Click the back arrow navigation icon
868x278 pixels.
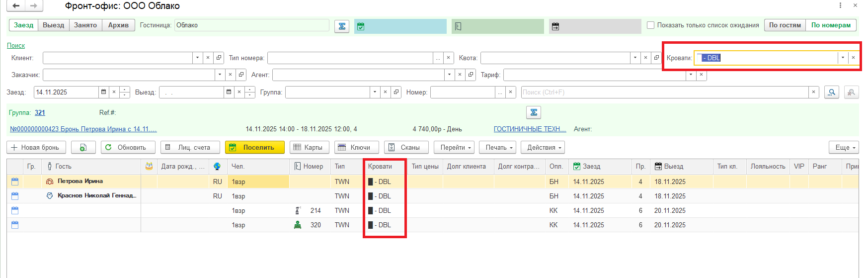(x=16, y=6)
